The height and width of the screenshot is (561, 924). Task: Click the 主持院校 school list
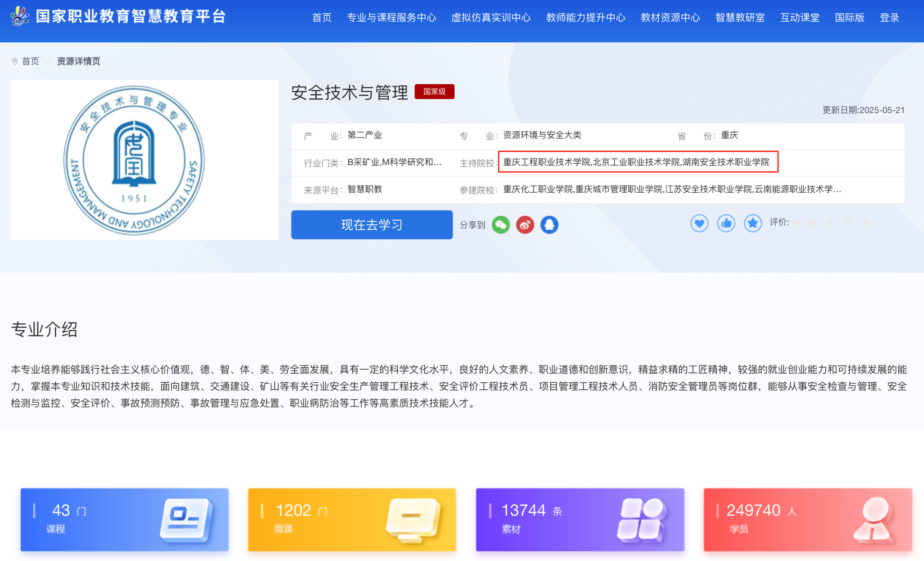tap(636, 162)
